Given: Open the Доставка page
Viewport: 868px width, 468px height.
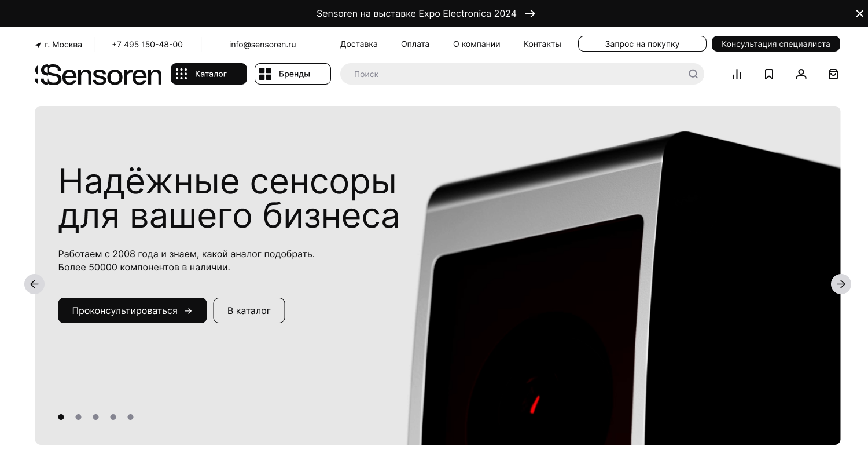Looking at the screenshot, I should [359, 44].
